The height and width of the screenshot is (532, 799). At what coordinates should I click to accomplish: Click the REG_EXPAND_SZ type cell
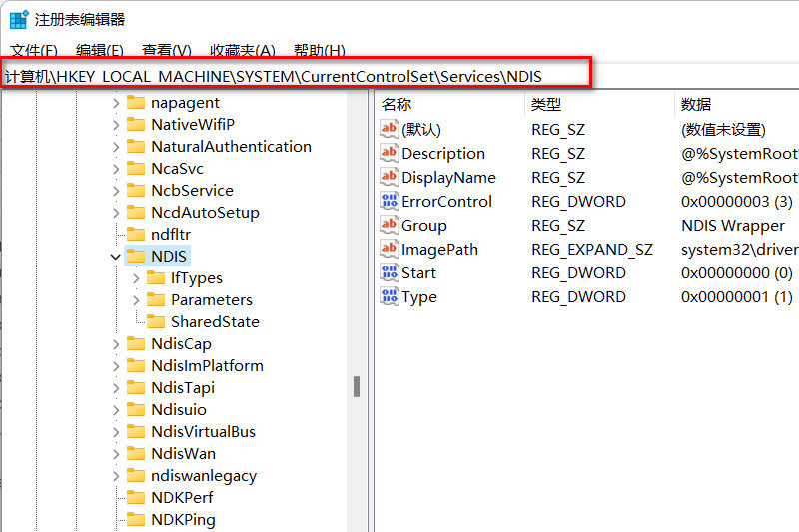592,249
